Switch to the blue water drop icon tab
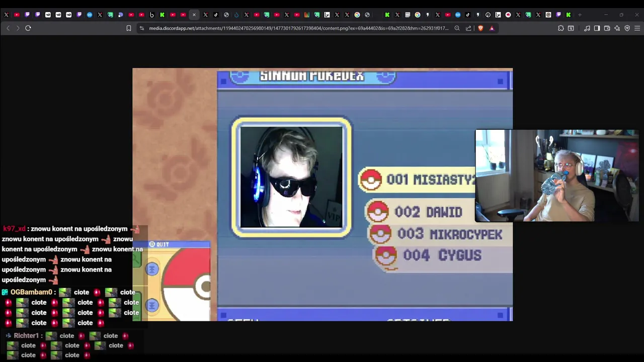This screenshot has height=362, width=644. tap(236, 15)
